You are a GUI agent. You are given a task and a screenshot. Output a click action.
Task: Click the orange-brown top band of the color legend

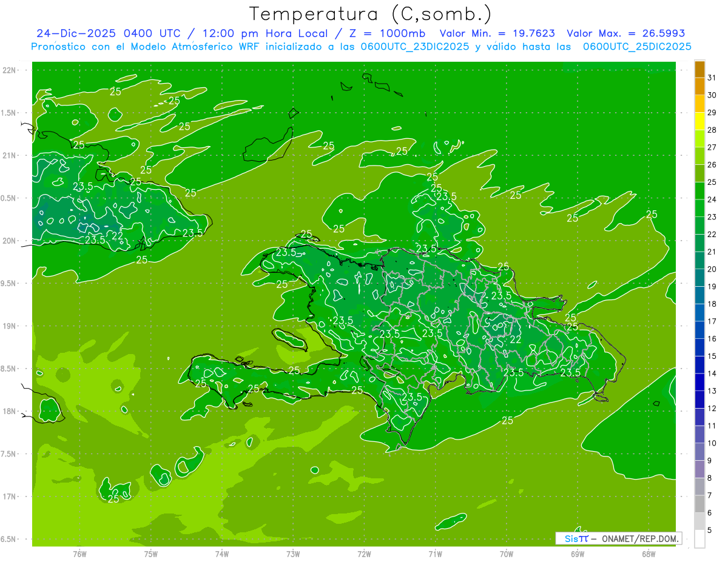pos(699,69)
